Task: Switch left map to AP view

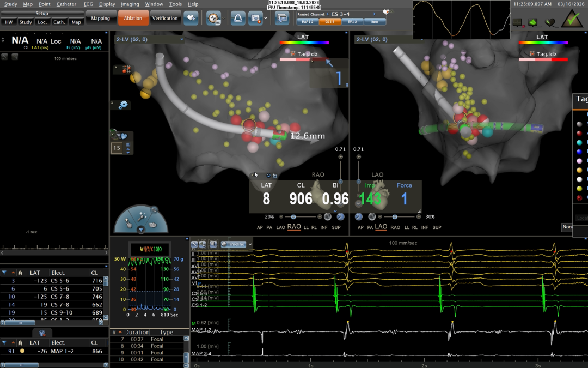Action: (261, 227)
